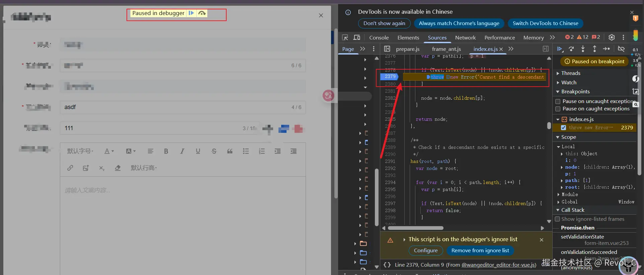Toggle the device toolbar in DevTools

pyautogui.click(x=357, y=37)
